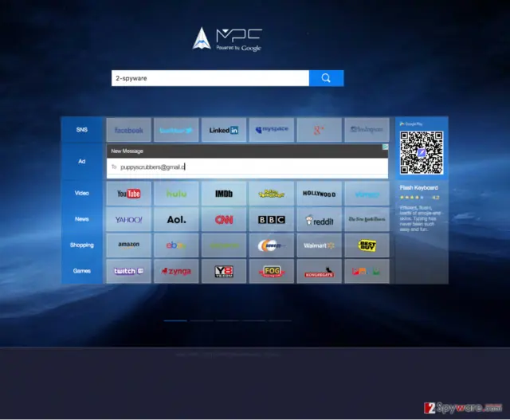This screenshot has width=510, height=420.
Task: Open the Rotten Tomatoes tile
Action: pos(272,194)
